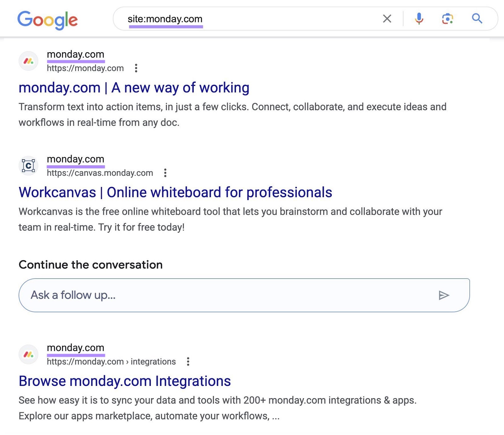Click the snippet starting 'Transform text into action items'

(x=232, y=115)
